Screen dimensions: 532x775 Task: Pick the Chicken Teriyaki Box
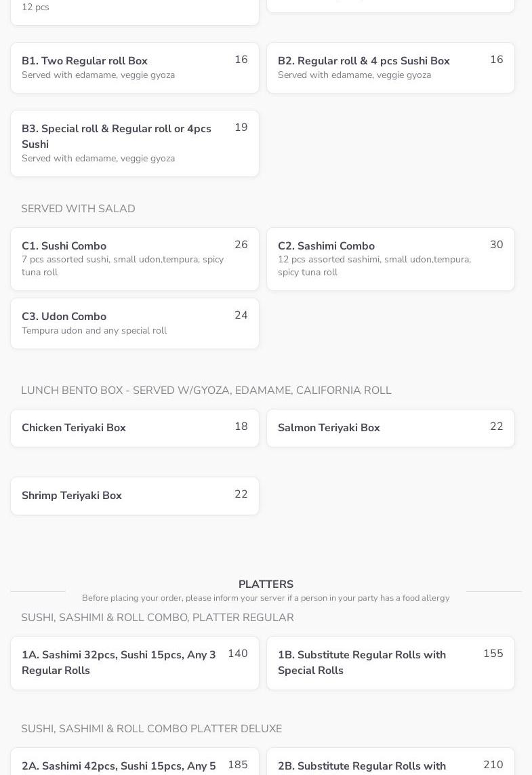[134, 428]
